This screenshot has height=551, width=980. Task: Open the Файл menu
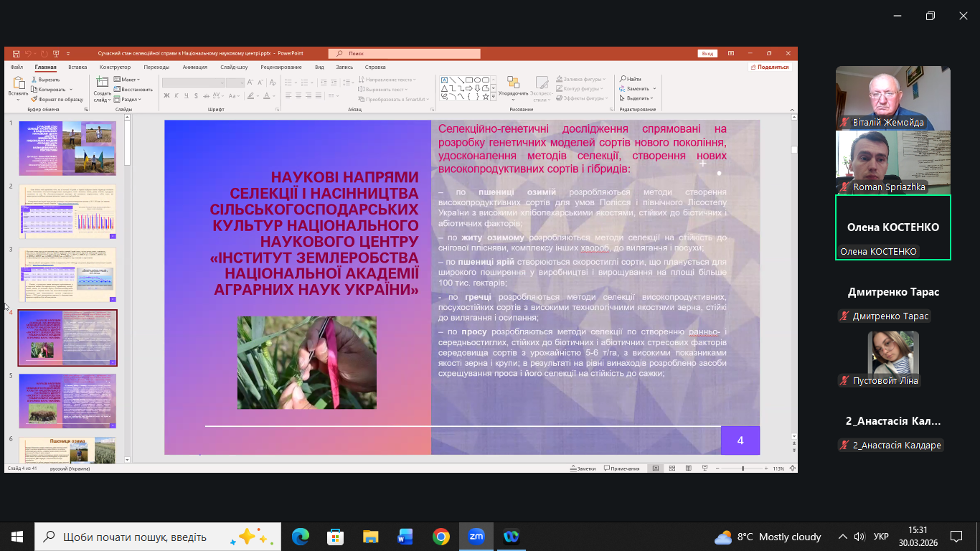[17, 67]
